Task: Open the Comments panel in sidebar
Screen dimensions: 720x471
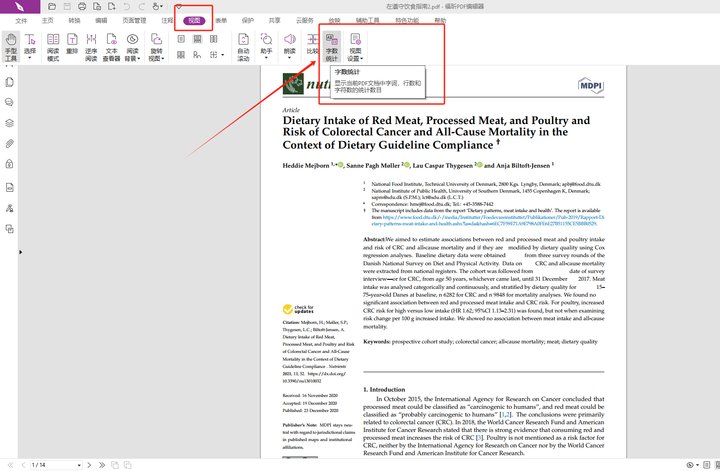Action: (10, 101)
